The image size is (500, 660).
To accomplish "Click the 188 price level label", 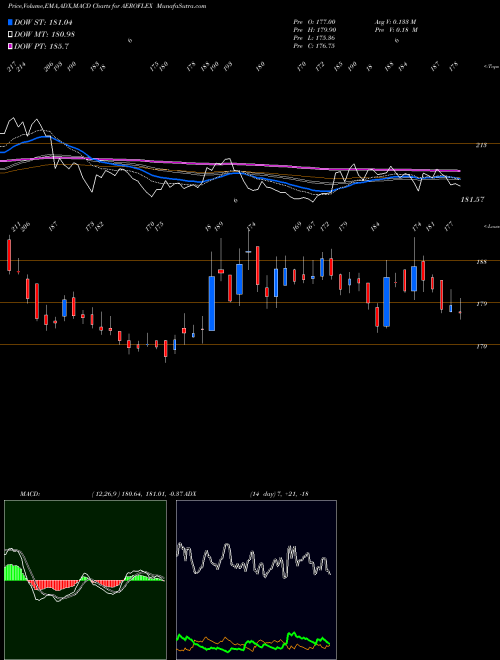I will (481, 262).
